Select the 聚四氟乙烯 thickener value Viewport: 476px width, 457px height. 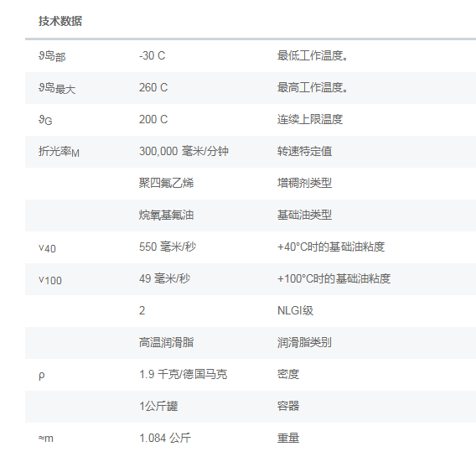point(167,184)
